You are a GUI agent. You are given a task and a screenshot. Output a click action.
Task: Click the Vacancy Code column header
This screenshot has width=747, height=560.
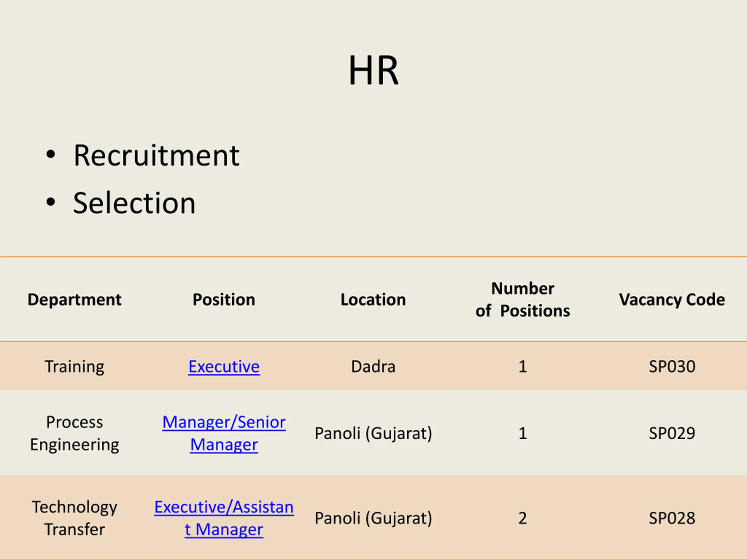click(672, 300)
